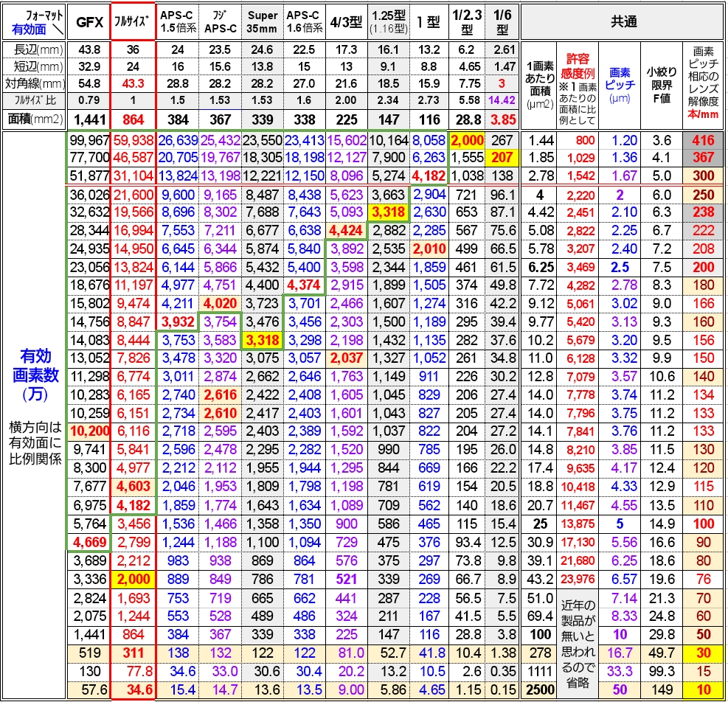Click yellow 2,000 in the 1/2.3型 column
Screen dimensions: 728x702
[467, 140]
